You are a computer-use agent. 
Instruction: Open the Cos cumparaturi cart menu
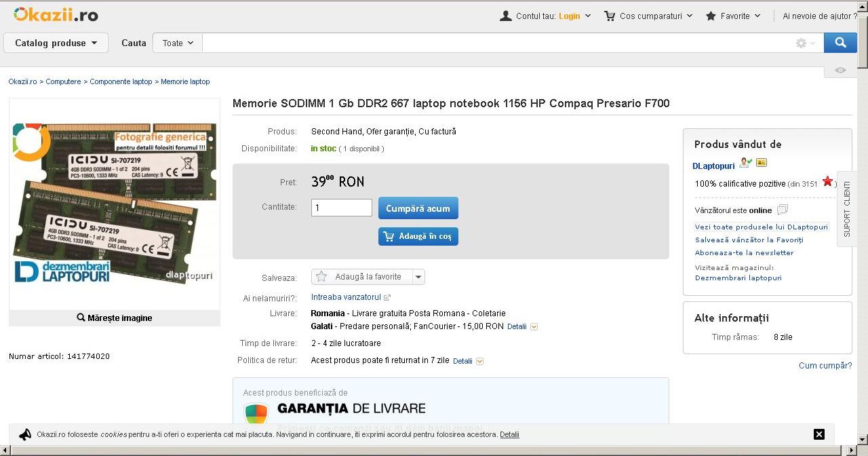pos(648,16)
